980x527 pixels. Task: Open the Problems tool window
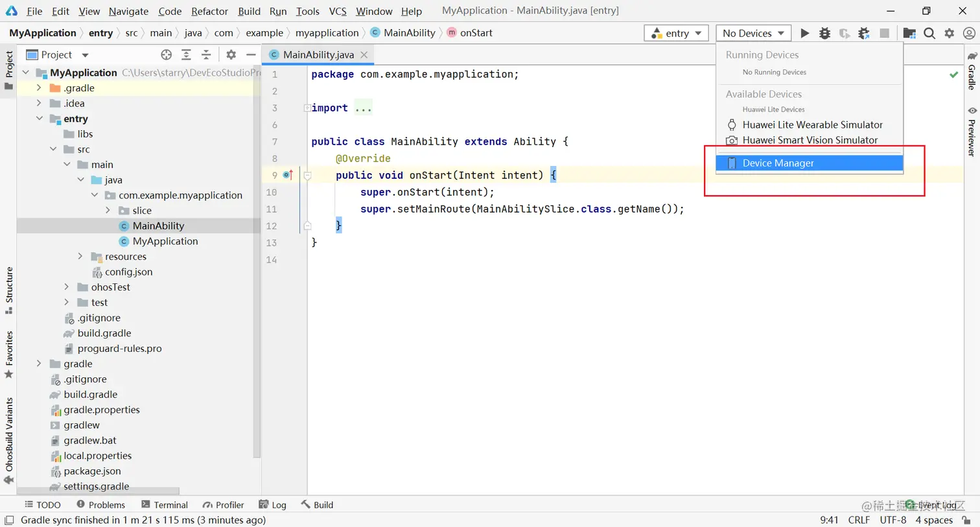point(100,505)
